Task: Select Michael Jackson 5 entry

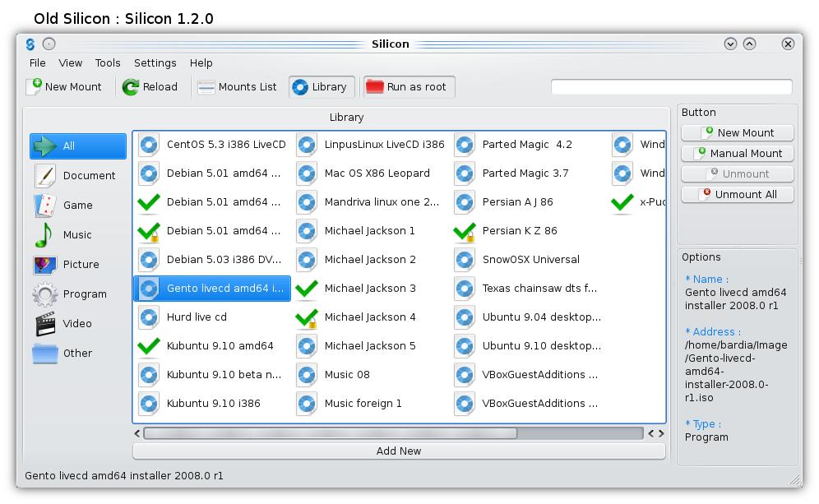Action: click(x=370, y=346)
